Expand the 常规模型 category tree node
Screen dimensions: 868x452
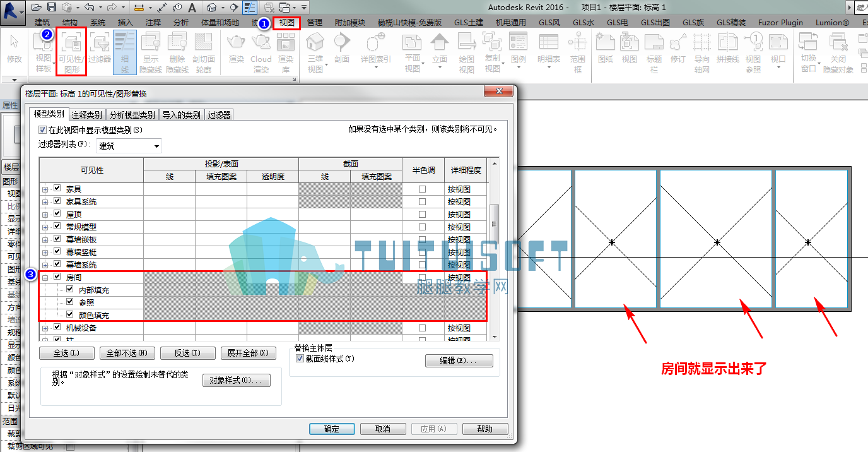point(45,227)
